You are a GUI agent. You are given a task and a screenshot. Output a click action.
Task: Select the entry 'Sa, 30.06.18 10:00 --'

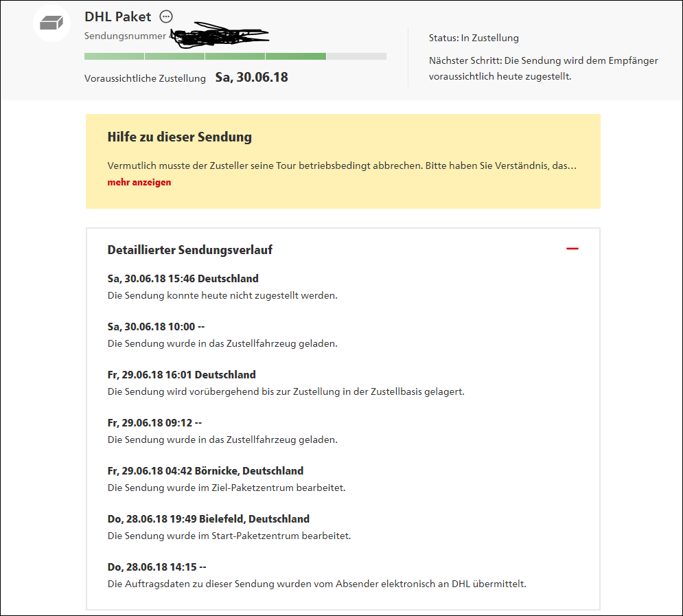tap(156, 327)
